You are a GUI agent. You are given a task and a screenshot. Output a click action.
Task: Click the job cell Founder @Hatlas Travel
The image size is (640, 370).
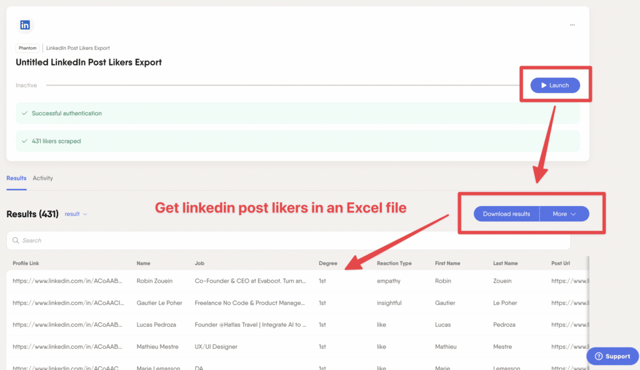250,325
